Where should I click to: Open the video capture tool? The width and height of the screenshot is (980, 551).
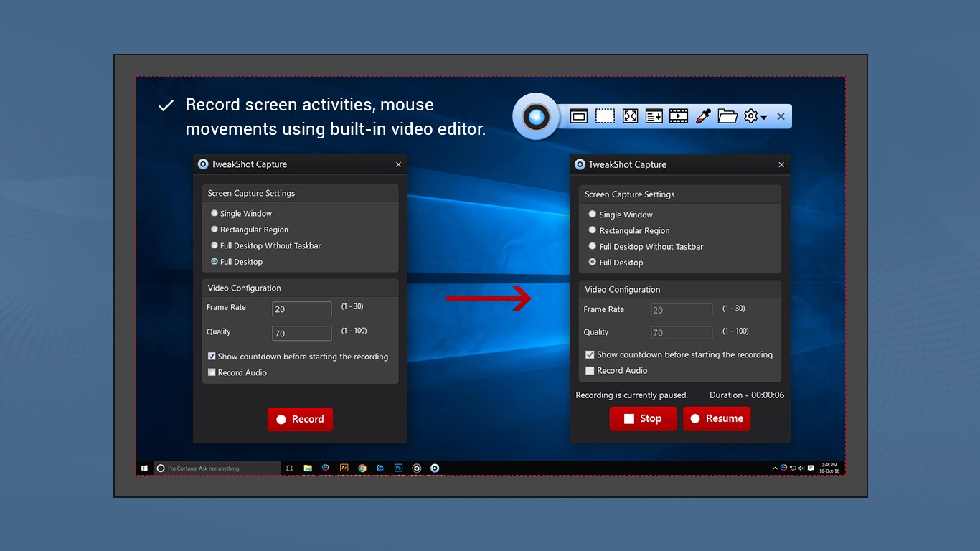(679, 116)
